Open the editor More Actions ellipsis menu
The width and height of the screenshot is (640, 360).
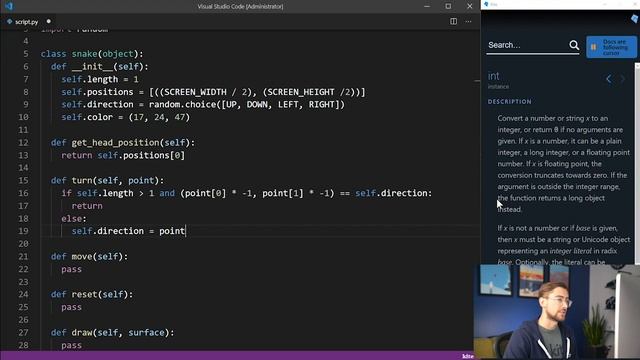pyautogui.click(x=468, y=21)
